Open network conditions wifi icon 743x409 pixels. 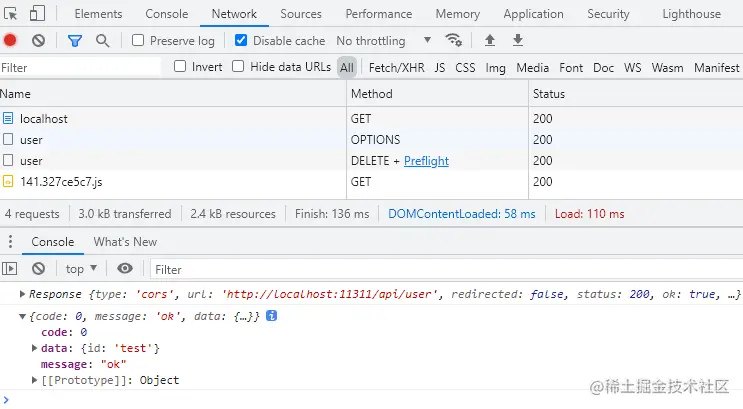pyautogui.click(x=454, y=40)
